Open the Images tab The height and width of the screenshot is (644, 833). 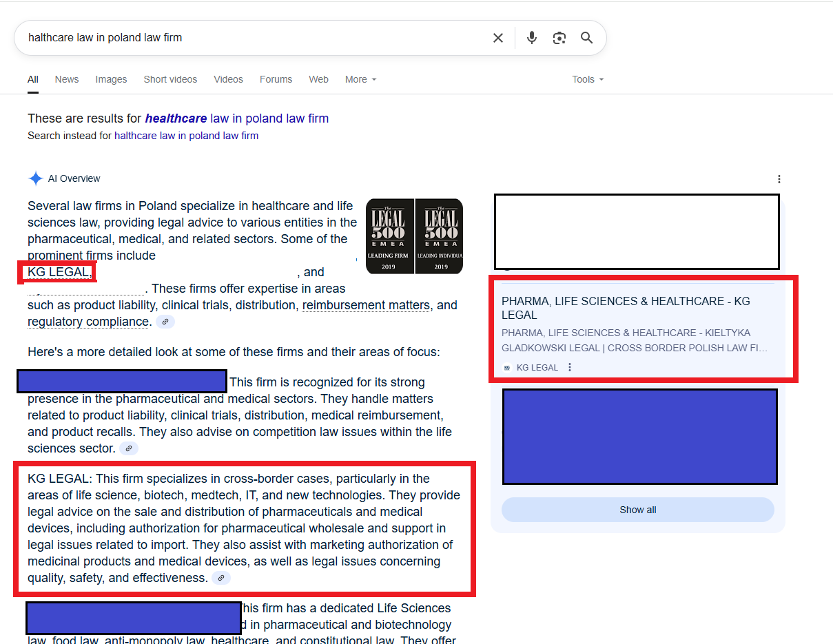pyautogui.click(x=111, y=79)
